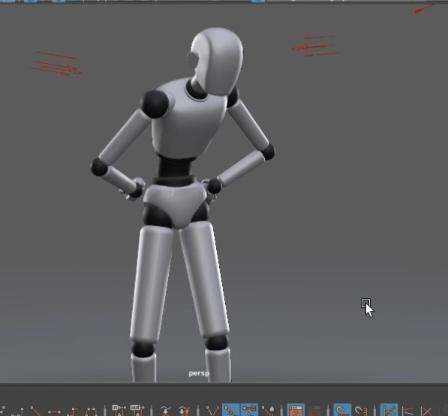Toggle the highlighted red-orange panel icon
Viewport: 448px width, 416px height.
(295, 410)
